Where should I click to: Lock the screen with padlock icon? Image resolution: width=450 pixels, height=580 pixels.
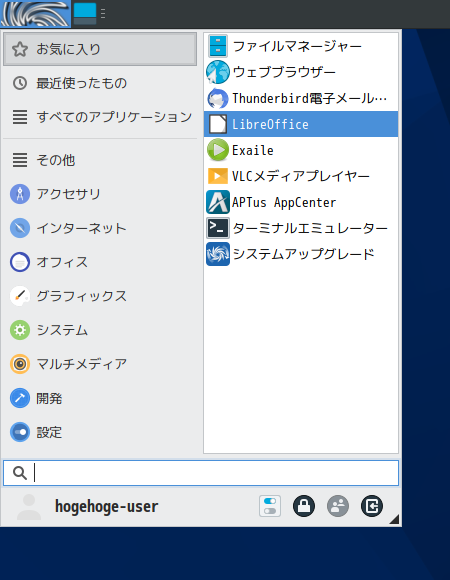pos(304,506)
